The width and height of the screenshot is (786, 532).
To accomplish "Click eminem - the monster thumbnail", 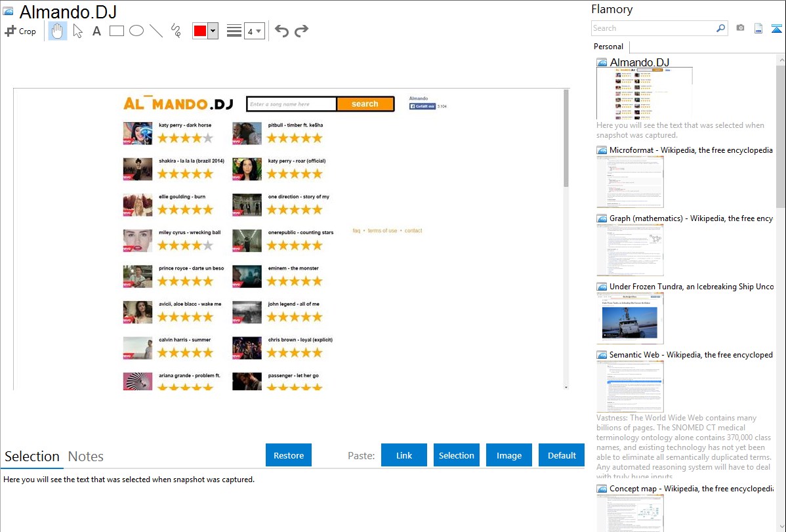I will coord(247,276).
